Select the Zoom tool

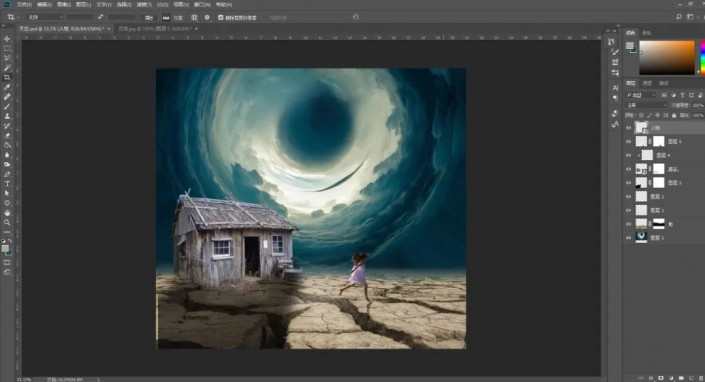coord(7,222)
